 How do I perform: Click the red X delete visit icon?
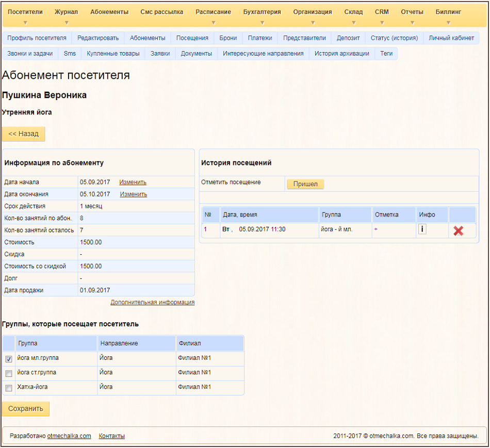coord(458,230)
